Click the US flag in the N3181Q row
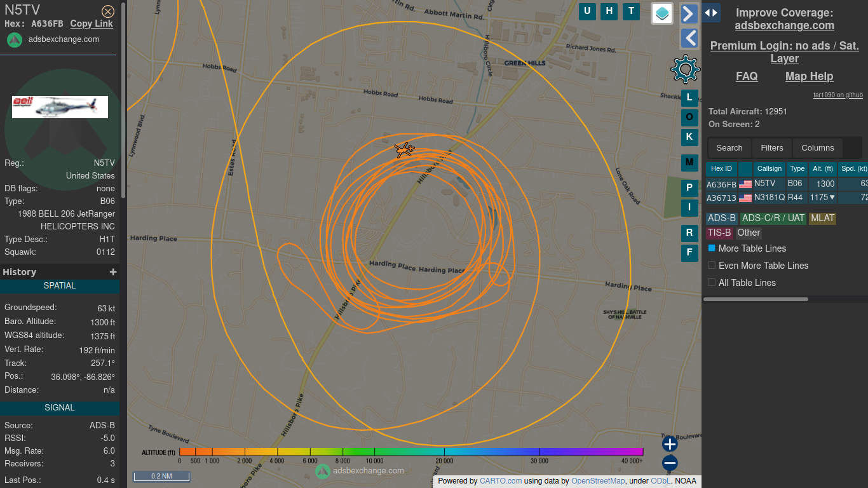The height and width of the screenshot is (488, 868). click(x=745, y=198)
